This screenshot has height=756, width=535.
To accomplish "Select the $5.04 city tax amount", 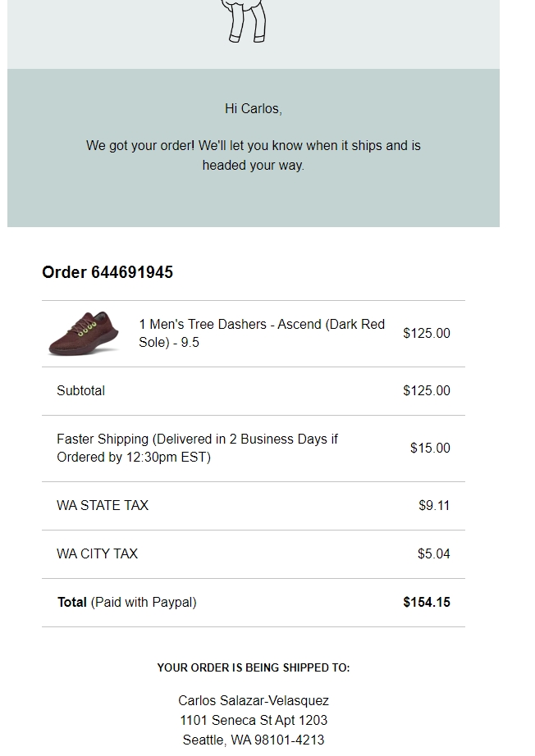I will pos(434,553).
